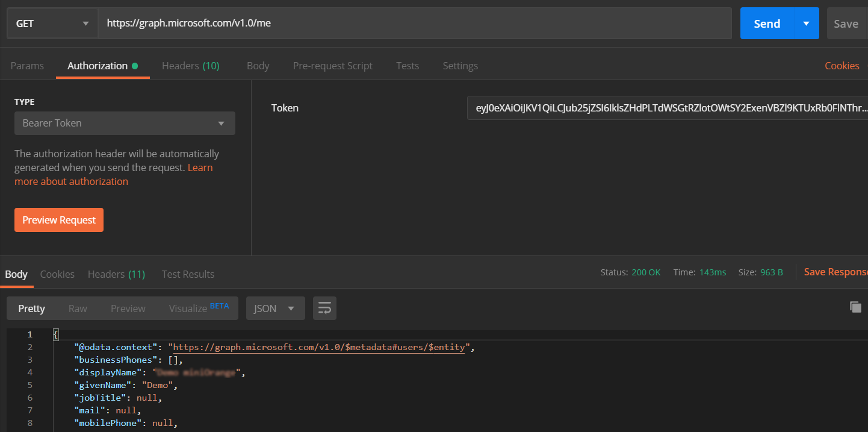Select the response Body tab
868x432 pixels.
click(16, 274)
